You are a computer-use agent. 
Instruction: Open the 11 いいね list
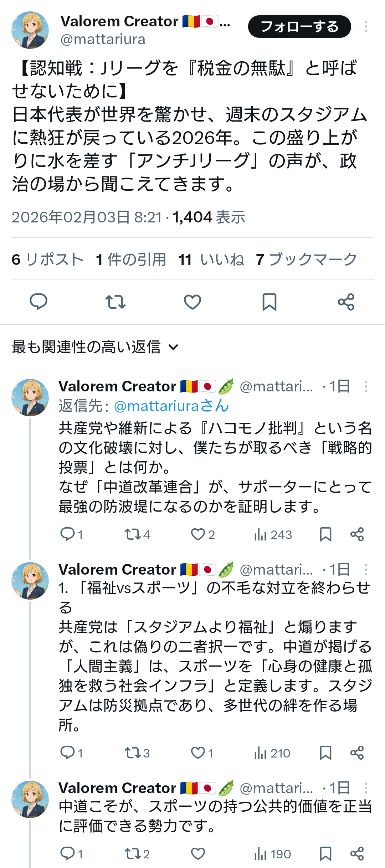(211, 259)
